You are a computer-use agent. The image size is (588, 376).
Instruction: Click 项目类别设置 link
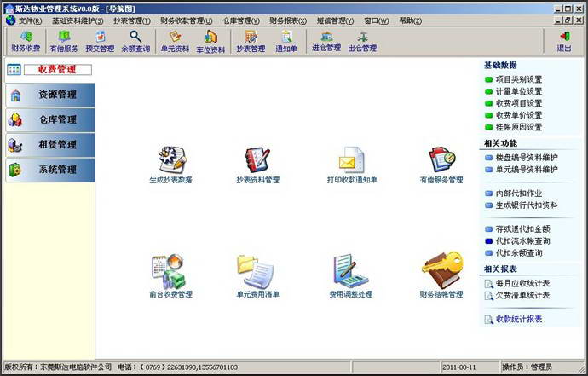tap(519, 79)
